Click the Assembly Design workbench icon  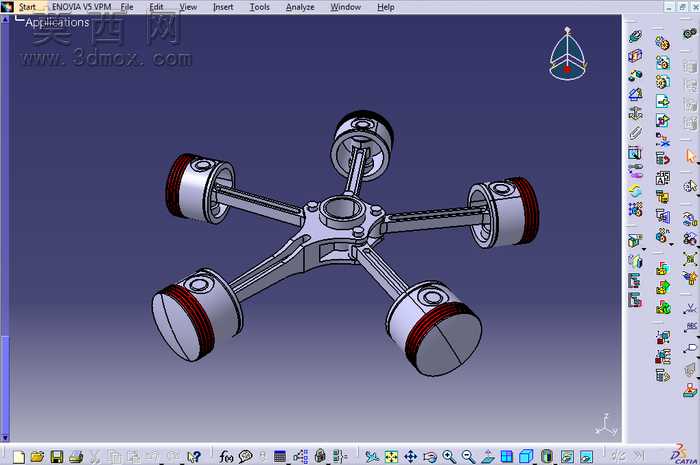click(690, 33)
